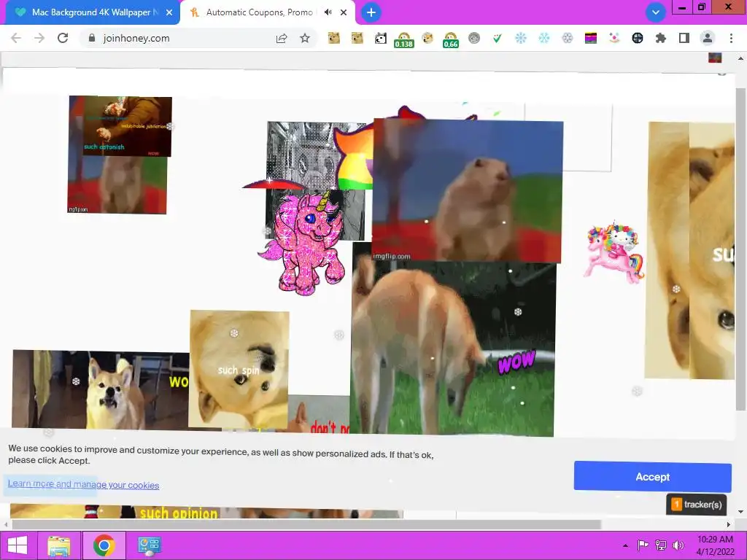
Task: Open the clock showing 10:29 AM
Action: click(715, 545)
